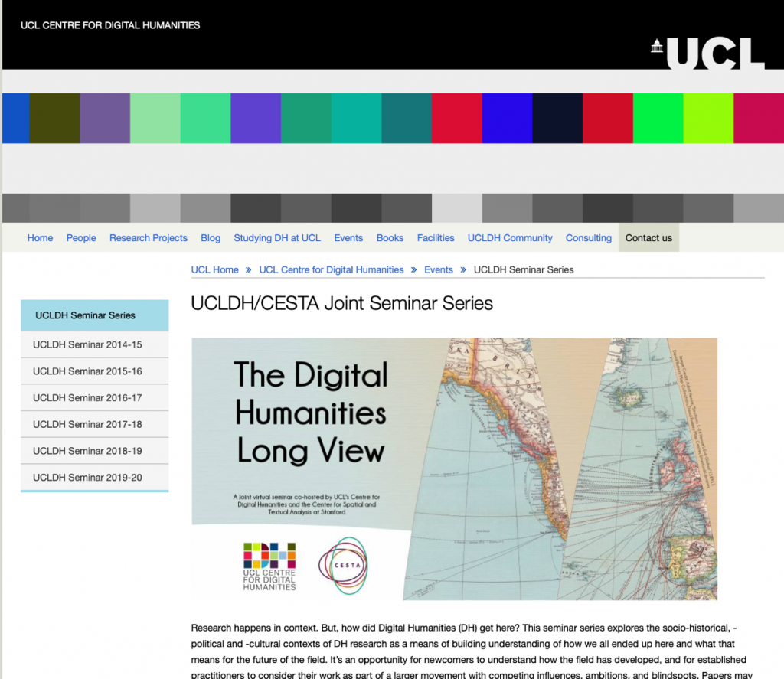The height and width of the screenshot is (679, 784).
Task: Open UCLDH Seminar 2015-16 in the sidebar
Action: pyautogui.click(x=94, y=371)
